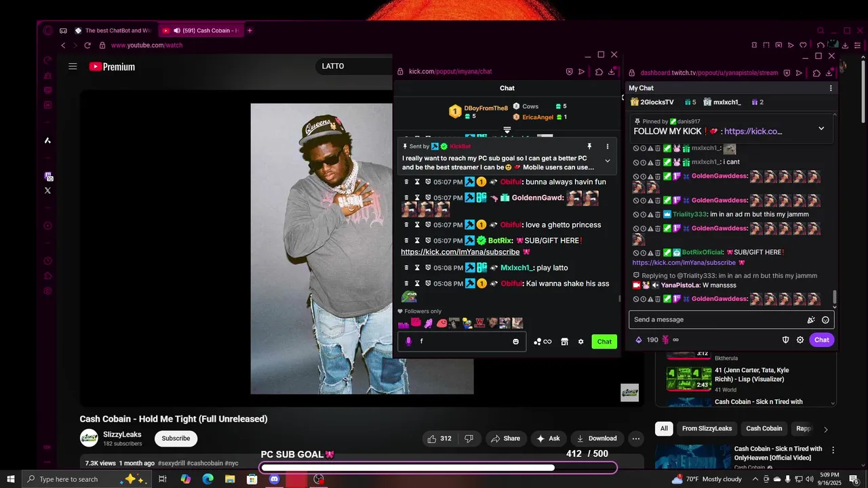Open Kick chat settings gear
Screen dimensions: 868x488
pos(580,342)
